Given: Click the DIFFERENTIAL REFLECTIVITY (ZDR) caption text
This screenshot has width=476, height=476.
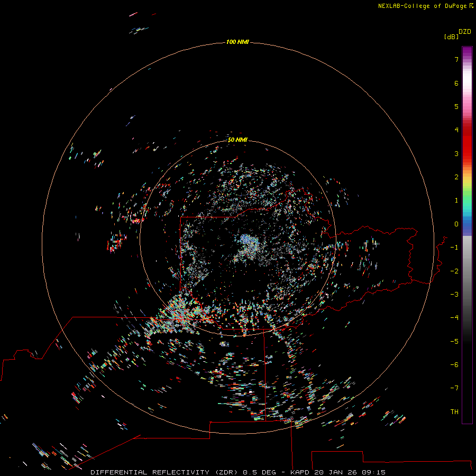Looking at the screenshot, I should pyautogui.click(x=165, y=472).
